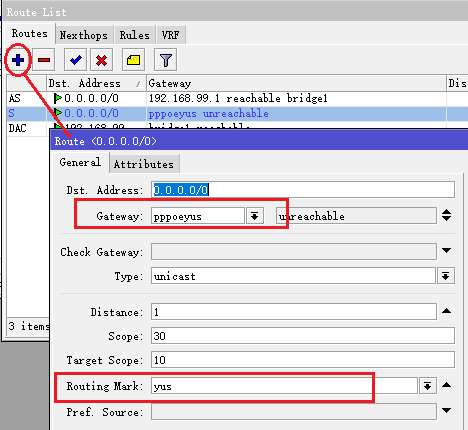Viewport: 468px width, 430px height.
Task: Collapse the Distance field arrow
Action: pos(447,311)
